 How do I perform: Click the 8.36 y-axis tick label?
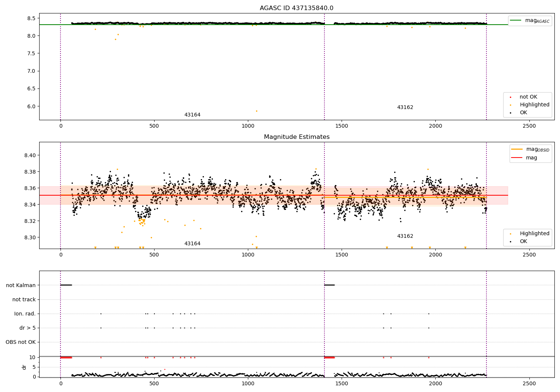coord(30,188)
